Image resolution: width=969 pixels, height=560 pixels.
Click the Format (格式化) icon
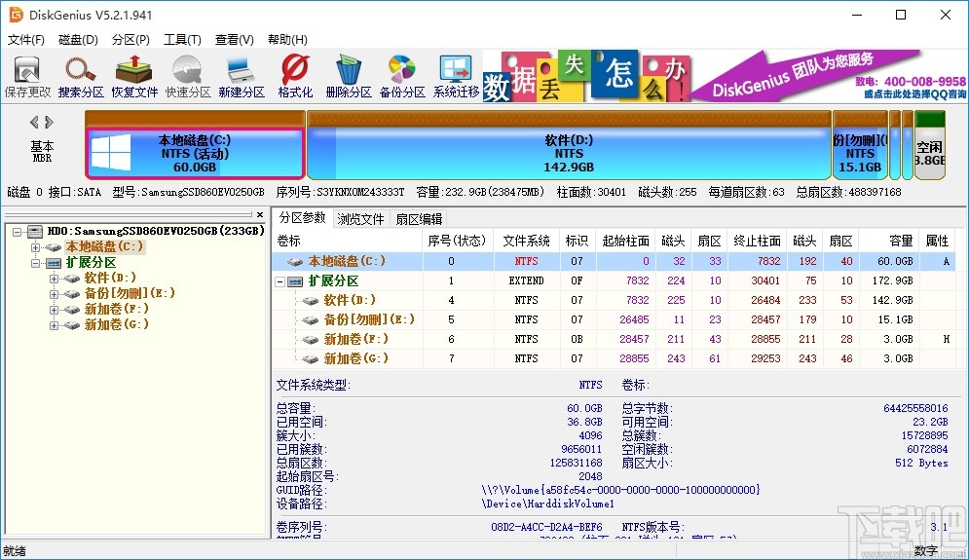pyautogui.click(x=295, y=77)
